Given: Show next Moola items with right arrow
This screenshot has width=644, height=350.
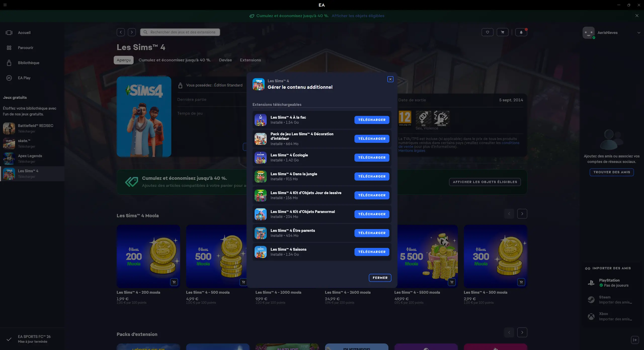Looking at the screenshot, I should click(522, 214).
